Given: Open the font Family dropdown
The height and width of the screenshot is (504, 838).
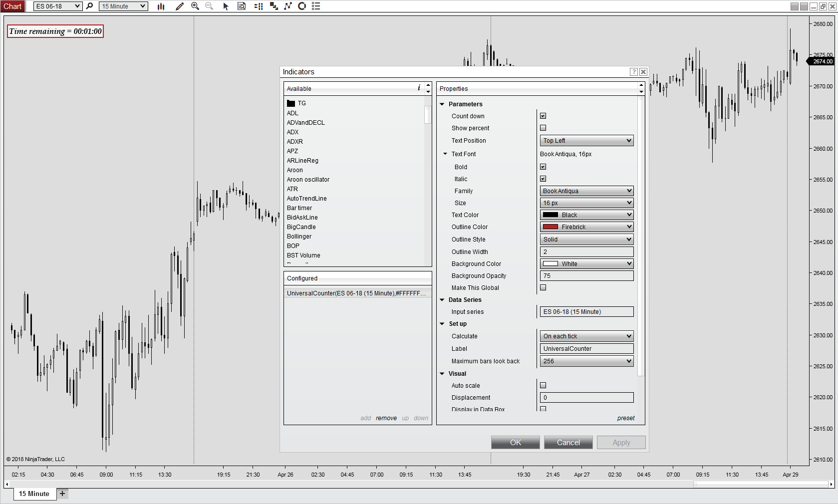Looking at the screenshot, I should click(x=587, y=191).
